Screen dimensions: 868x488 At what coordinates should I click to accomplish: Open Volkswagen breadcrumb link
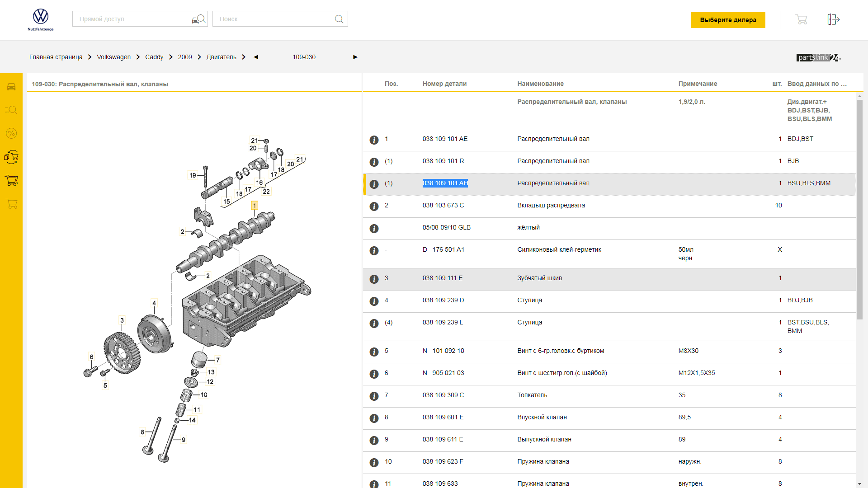pos(114,57)
